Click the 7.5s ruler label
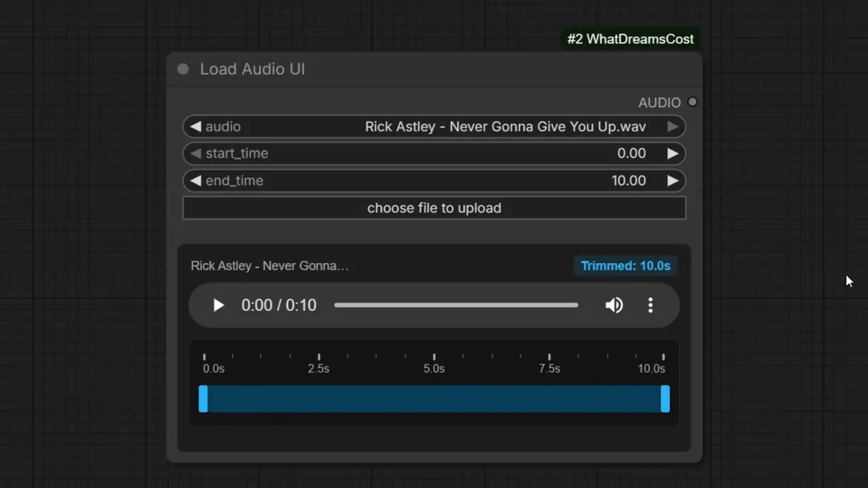The image size is (868, 488). (549, 369)
